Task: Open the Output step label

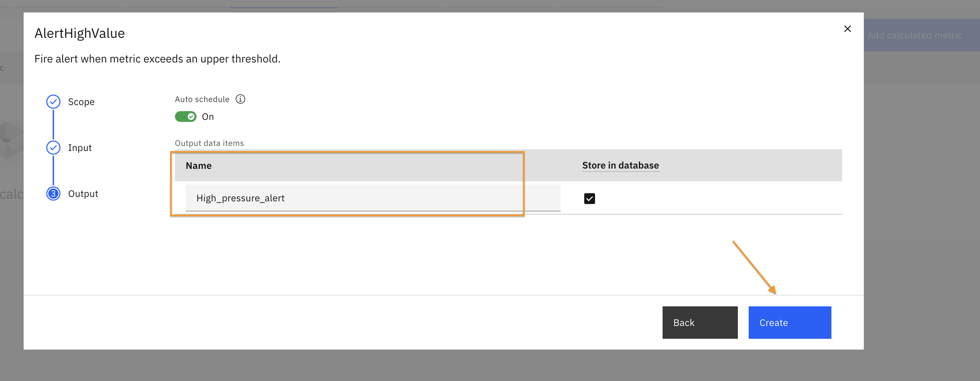Action: click(83, 194)
